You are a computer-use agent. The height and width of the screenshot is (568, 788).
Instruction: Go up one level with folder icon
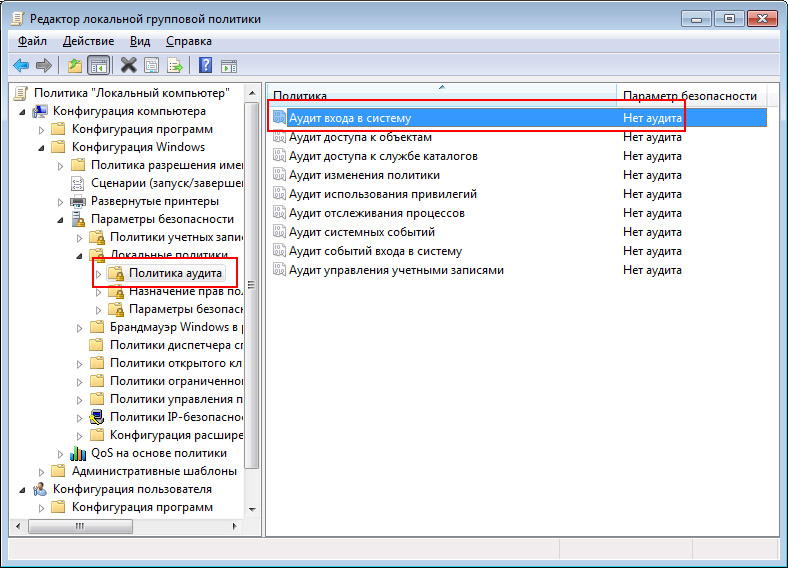75,65
